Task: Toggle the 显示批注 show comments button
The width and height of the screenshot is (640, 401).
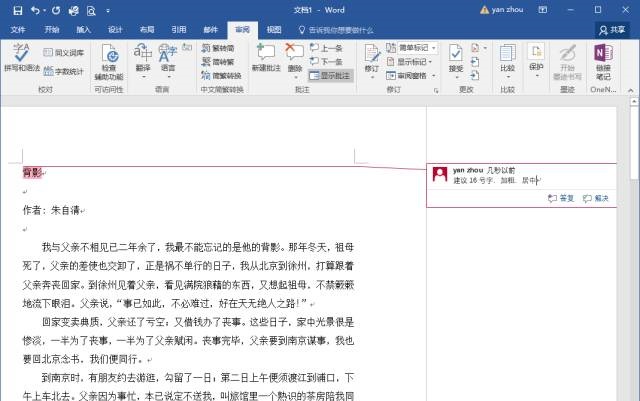Action: 331,75
